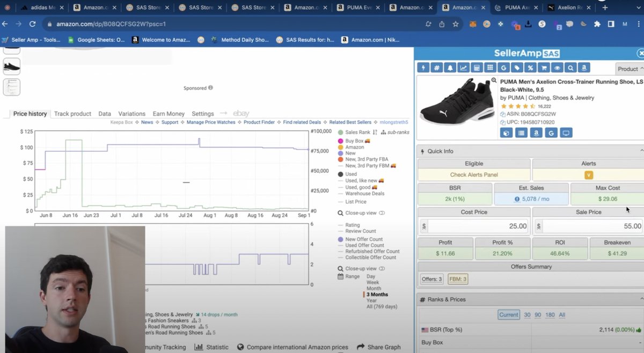The height and width of the screenshot is (353, 644).
Task: Click the Offers: 3 button
Action: pyautogui.click(x=432, y=279)
